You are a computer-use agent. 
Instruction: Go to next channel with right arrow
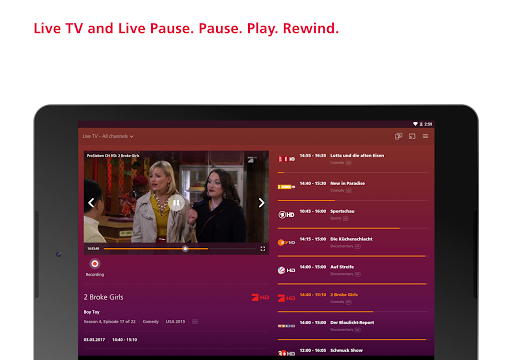(x=262, y=202)
